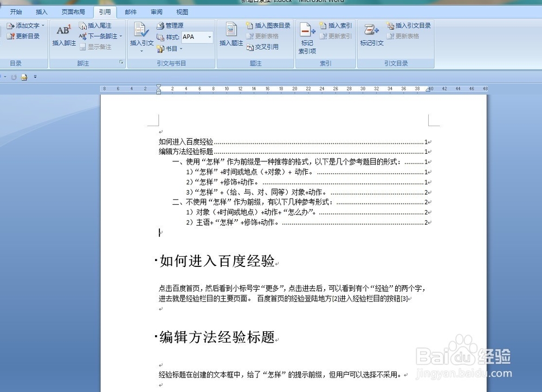Click the 插入尾注 (Insert Endnote) button
The height and width of the screenshot is (392, 542).
pyautogui.click(x=95, y=25)
